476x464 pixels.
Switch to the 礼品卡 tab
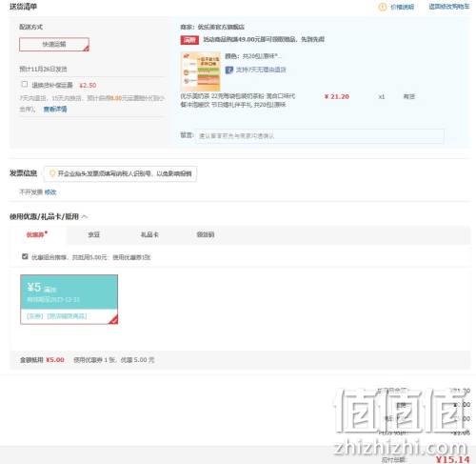tap(149, 234)
